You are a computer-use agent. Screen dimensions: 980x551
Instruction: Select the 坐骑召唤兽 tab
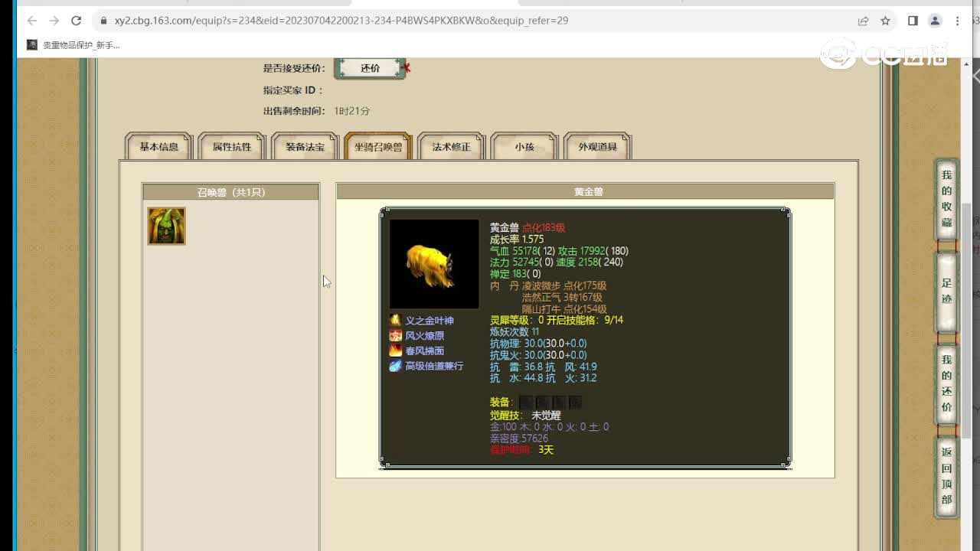[x=378, y=146]
